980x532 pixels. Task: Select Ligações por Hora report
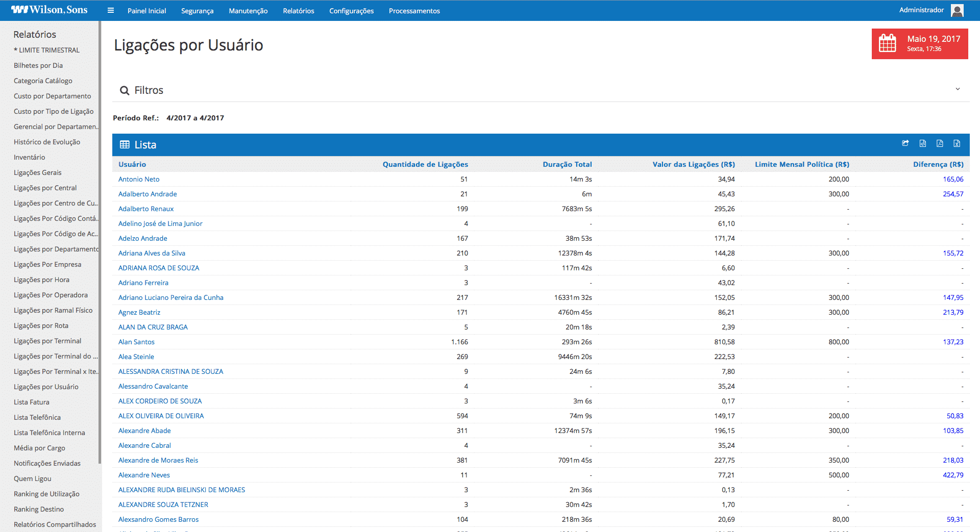click(x=41, y=280)
